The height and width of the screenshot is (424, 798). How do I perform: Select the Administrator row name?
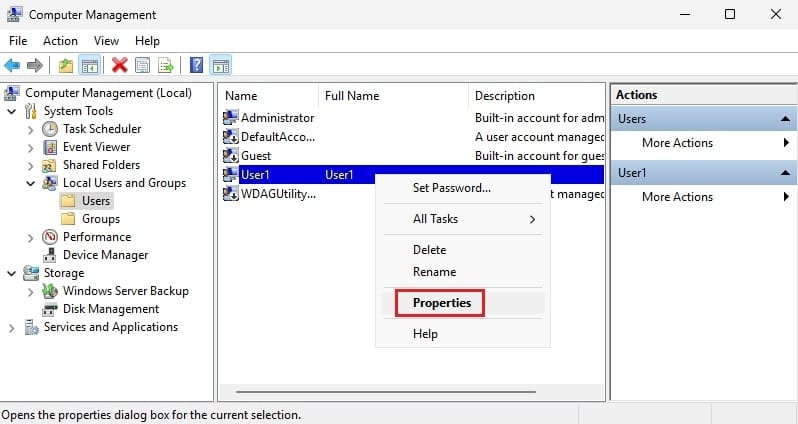[277, 118]
